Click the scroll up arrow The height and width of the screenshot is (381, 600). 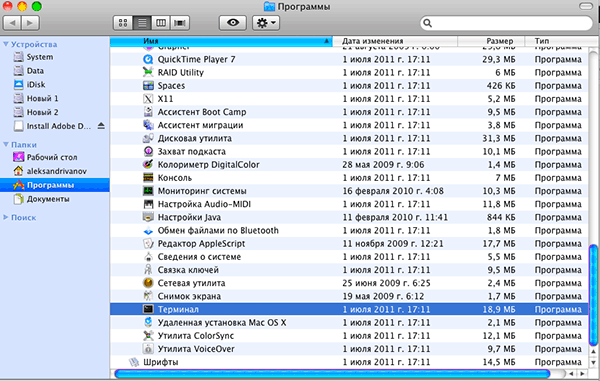click(x=593, y=351)
